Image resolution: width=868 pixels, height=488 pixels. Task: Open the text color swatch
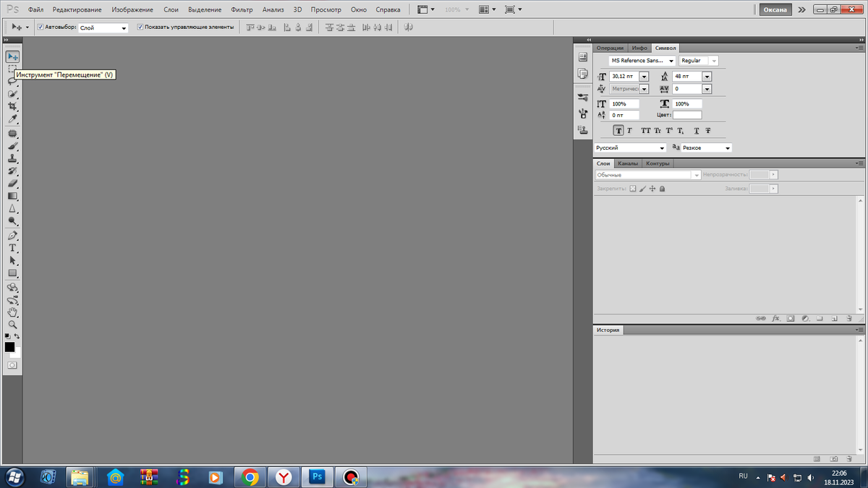click(687, 115)
